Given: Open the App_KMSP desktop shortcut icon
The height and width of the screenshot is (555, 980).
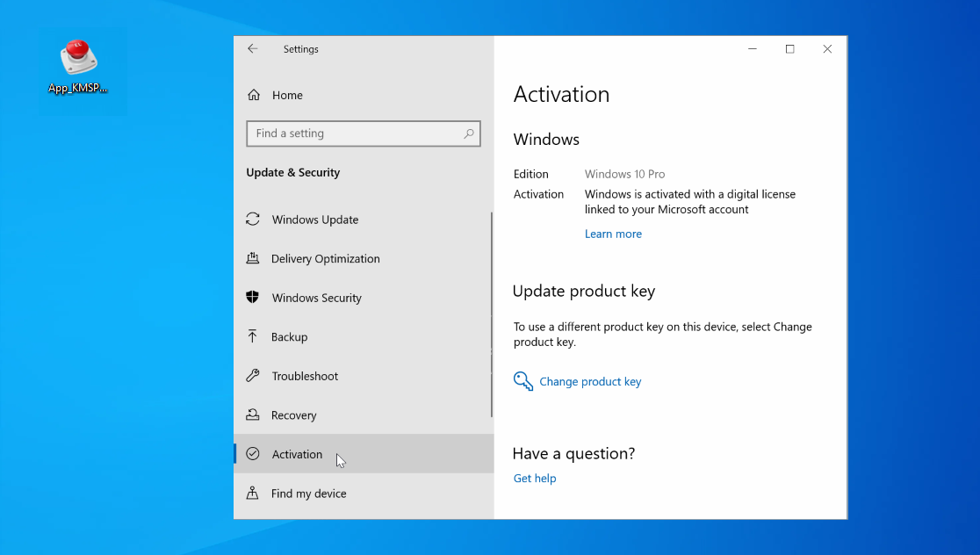Looking at the screenshot, I should tap(78, 66).
